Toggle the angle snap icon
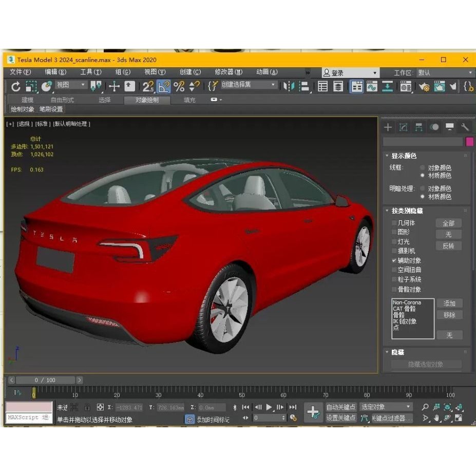This screenshot has width=476, height=476. 163,86
